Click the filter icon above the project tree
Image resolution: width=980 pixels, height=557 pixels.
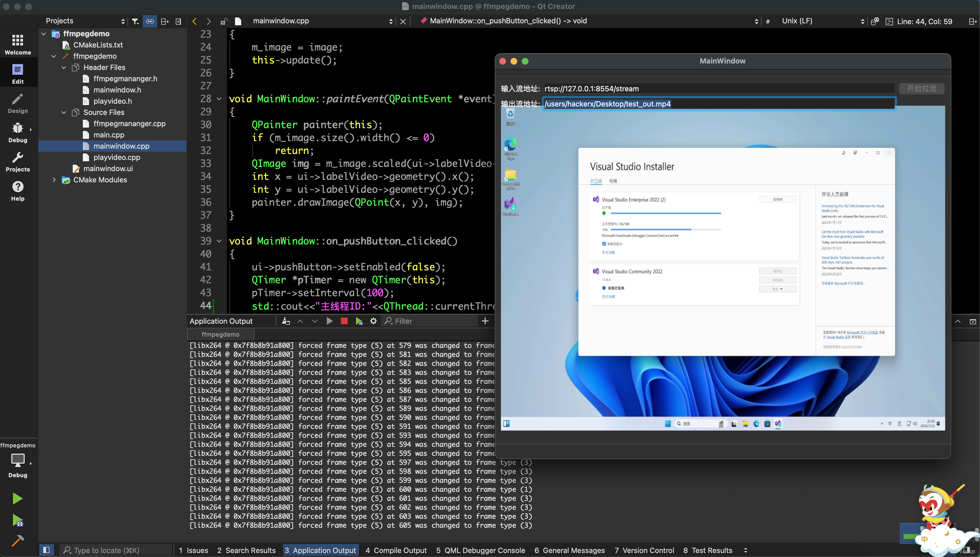135,21
